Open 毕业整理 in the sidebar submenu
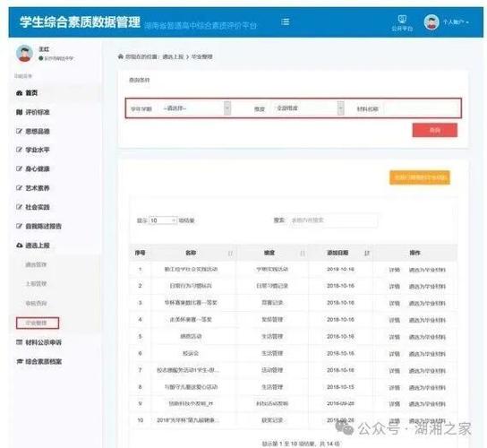The height and width of the screenshot is (448, 487). (38, 323)
